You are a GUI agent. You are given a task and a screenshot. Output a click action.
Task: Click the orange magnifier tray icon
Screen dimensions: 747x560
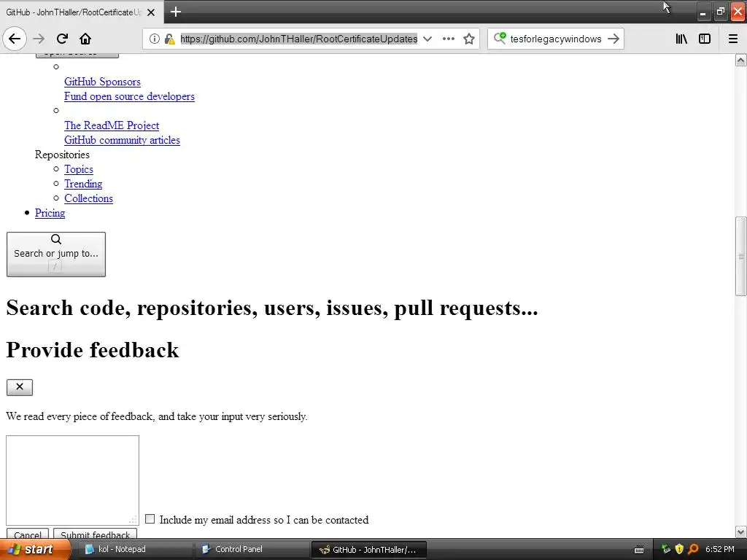click(x=693, y=549)
